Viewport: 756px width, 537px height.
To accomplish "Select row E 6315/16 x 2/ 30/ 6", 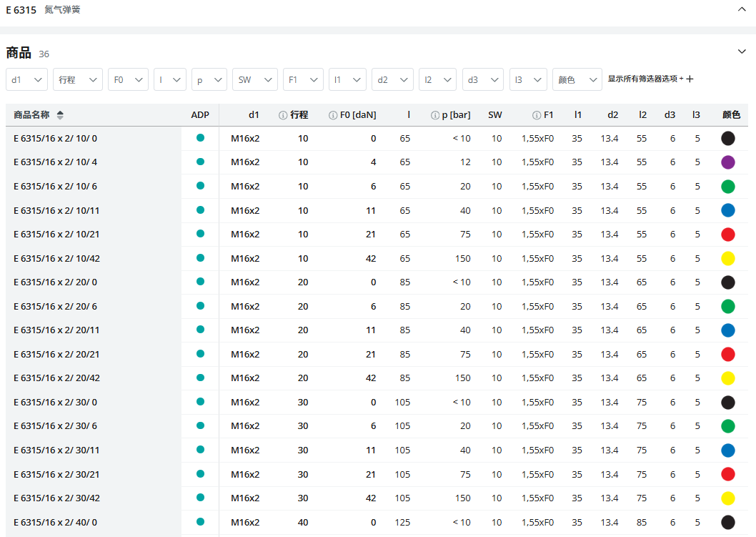I will (x=377, y=426).
